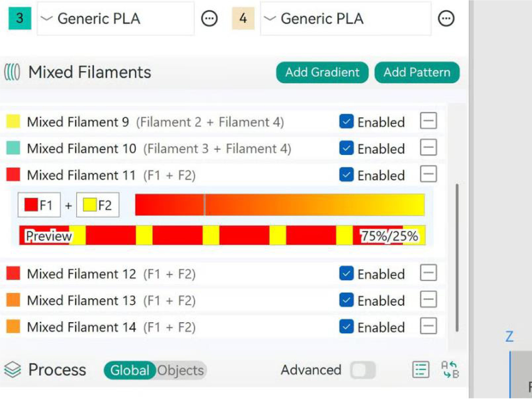Open the process settings list icon
The height and width of the screenshot is (399, 532).
point(420,370)
